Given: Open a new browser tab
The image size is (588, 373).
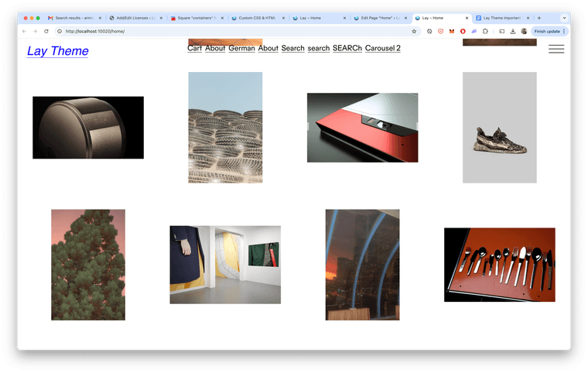Looking at the screenshot, I should pos(539,17).
